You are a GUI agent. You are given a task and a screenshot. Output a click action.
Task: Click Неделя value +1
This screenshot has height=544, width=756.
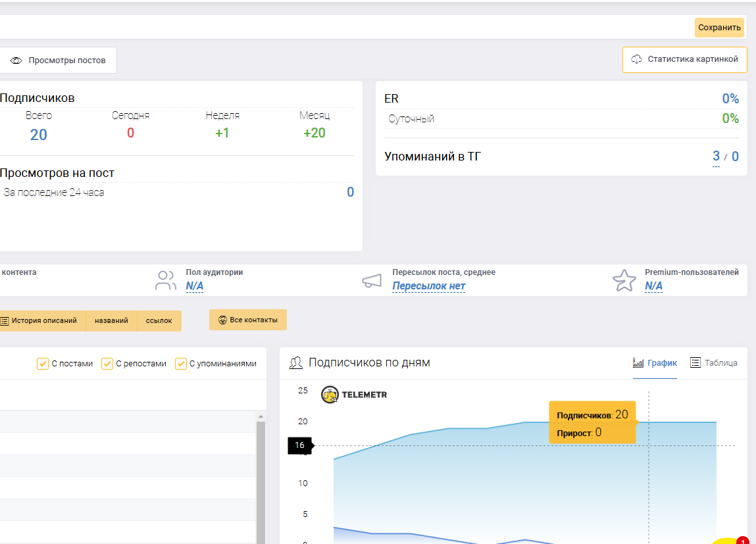coord(222,133)
